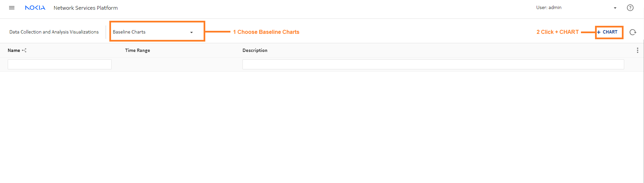This screenshot has width=644, height=183.
Task: Click the Nokia logo
Action: (x=35, y=8)
